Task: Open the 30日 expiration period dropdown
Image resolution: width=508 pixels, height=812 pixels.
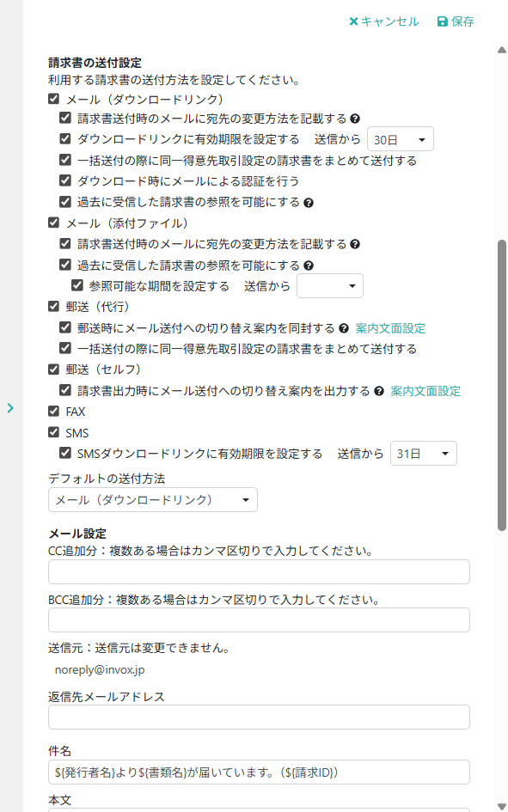Action: [x=401, y=139]
